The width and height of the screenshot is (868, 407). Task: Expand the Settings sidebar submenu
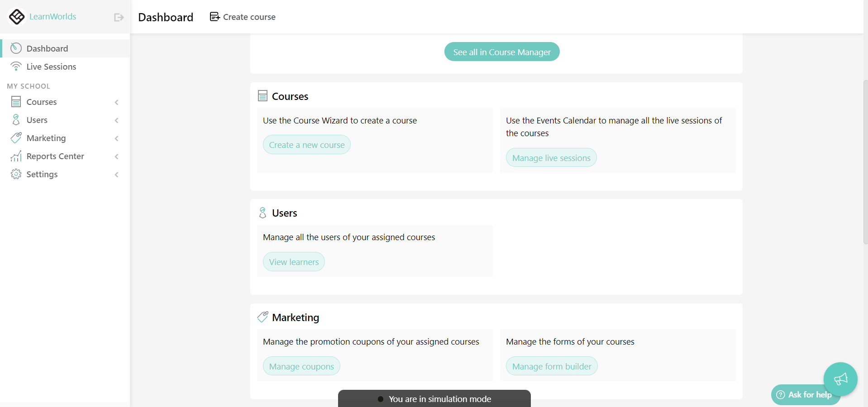(x=117, y=175)
